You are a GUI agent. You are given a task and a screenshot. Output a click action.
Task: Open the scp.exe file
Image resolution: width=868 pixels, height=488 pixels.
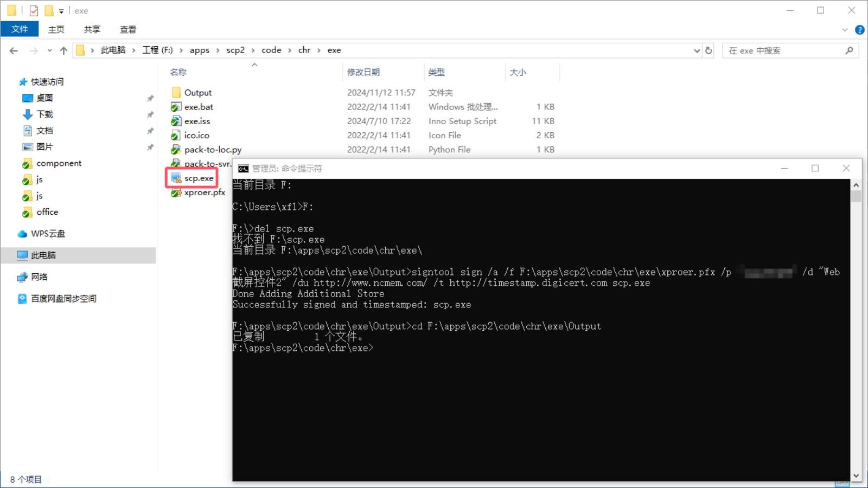(x=199, y=178)
